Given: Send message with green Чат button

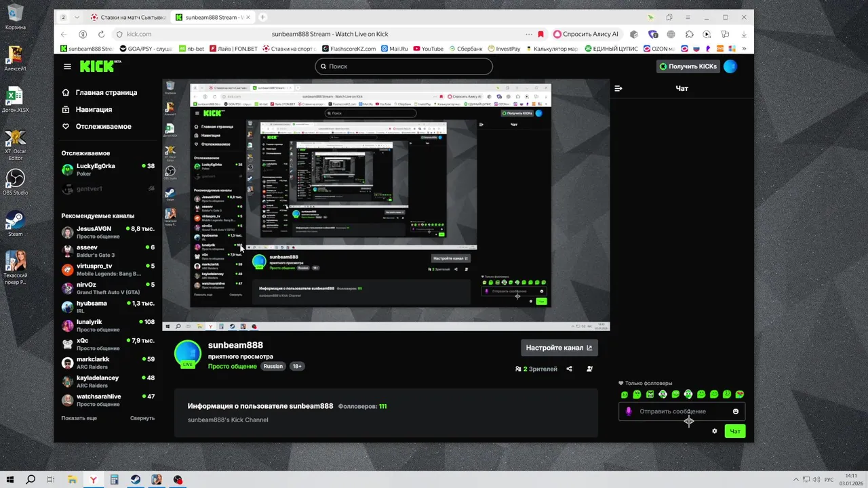Looking at the screenshot, I should 734,430.
